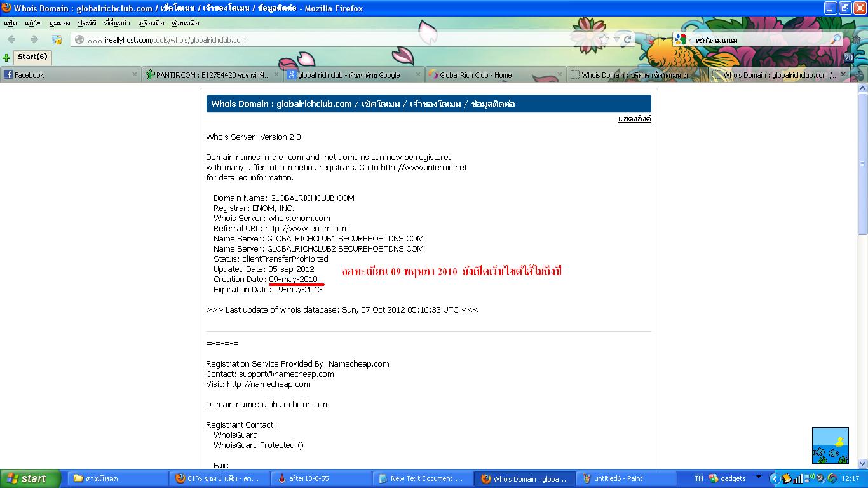Click the text http://www.internic.net
Screen dimensions: 868x488
[424, 168]
